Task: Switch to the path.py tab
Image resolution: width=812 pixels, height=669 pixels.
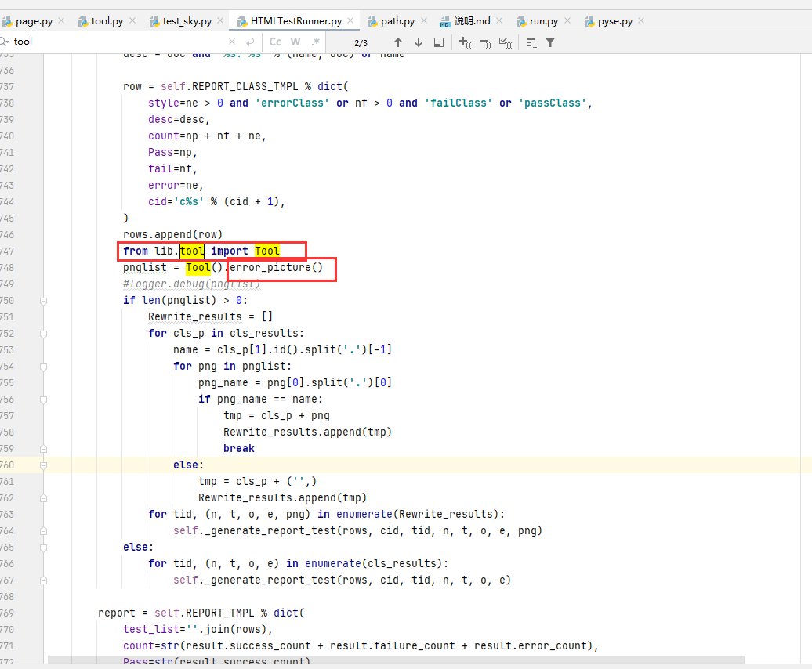Action: coord(397,20)
